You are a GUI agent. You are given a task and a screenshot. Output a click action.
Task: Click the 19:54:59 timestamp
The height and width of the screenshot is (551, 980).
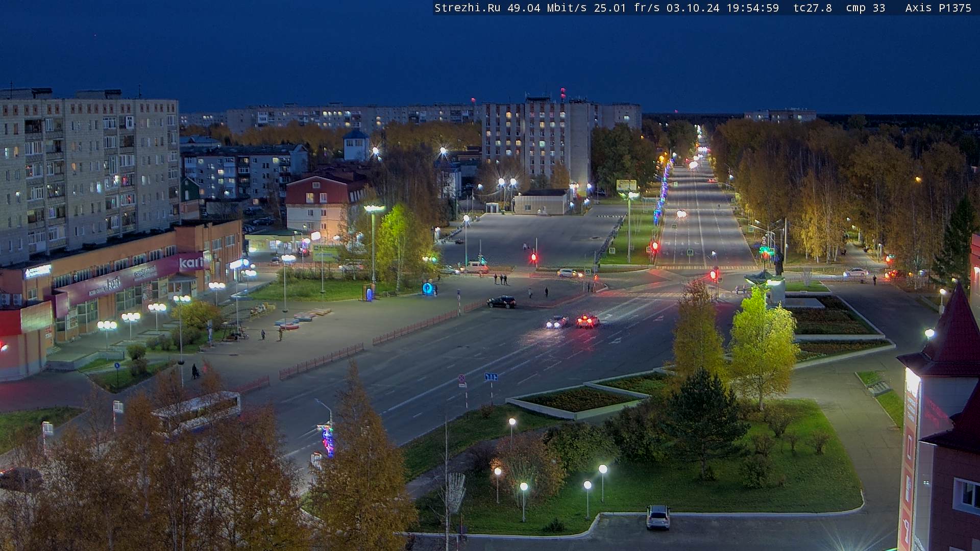tap(752, 8)
